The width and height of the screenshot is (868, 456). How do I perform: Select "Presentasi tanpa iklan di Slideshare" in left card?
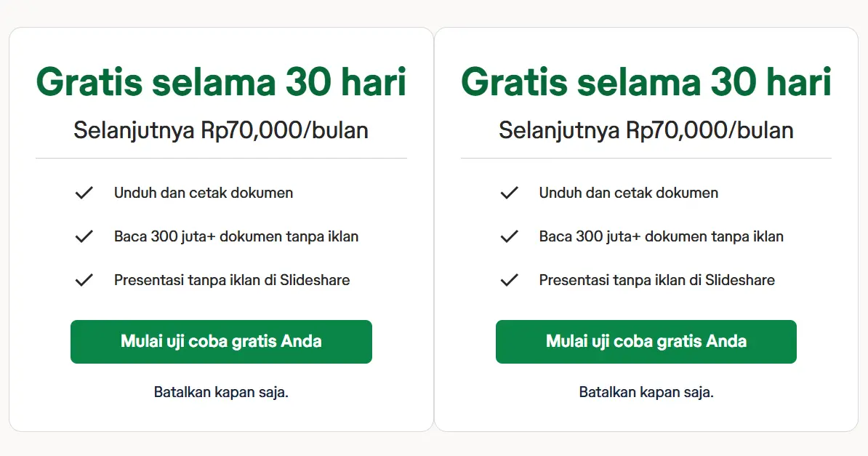pyautogui.click(x=232, y=280)
